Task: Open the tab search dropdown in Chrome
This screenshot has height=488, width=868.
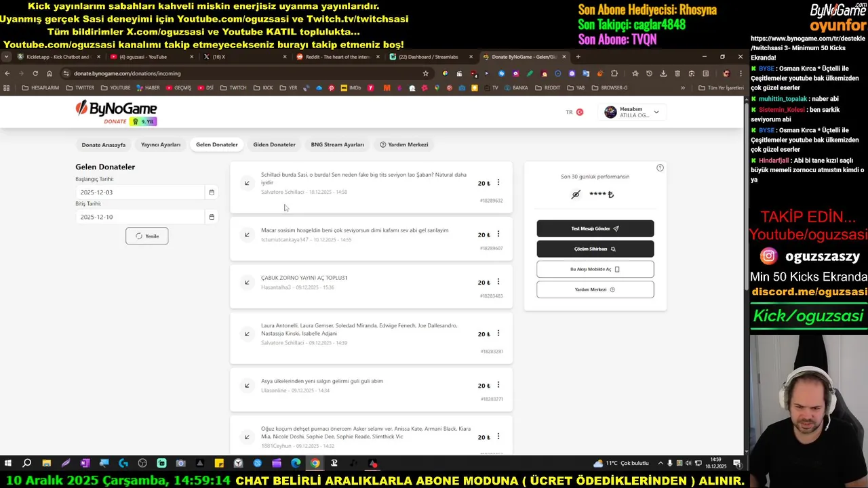Action: 6,57
